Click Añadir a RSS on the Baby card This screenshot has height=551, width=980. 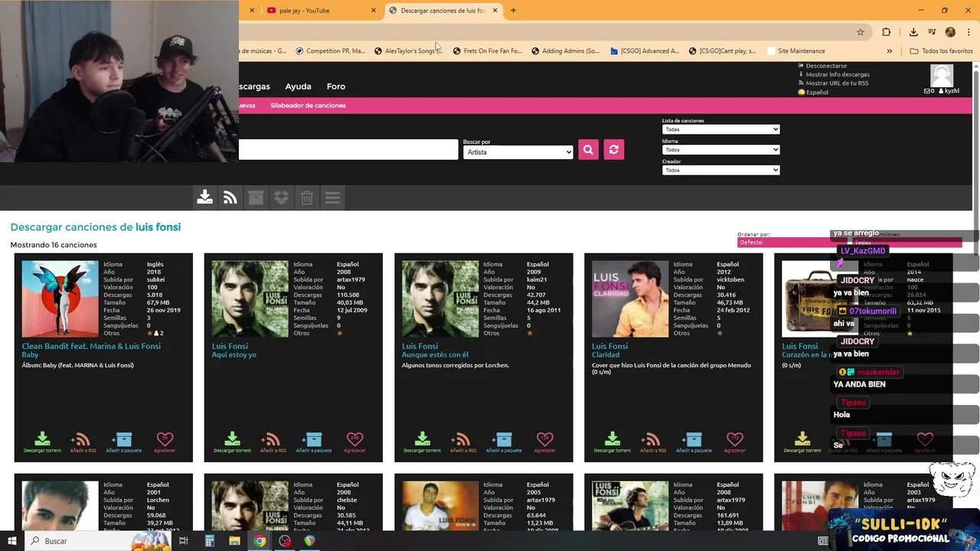[83, 442]
